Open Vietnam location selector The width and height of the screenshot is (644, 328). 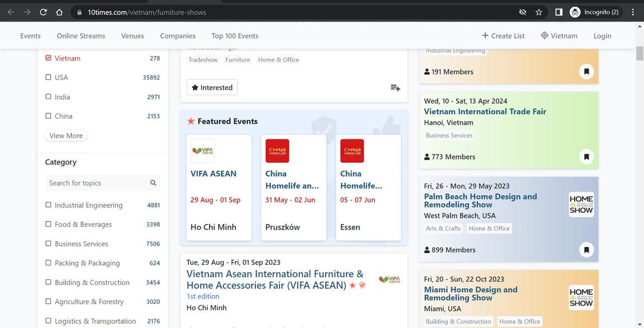click(559, 36)
